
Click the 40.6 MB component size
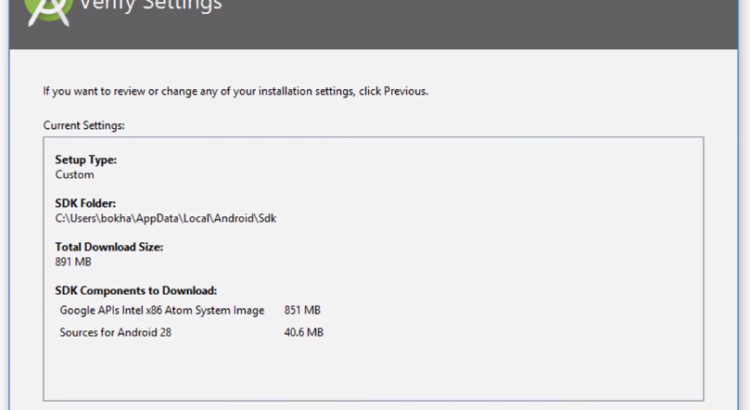[304, 332]
